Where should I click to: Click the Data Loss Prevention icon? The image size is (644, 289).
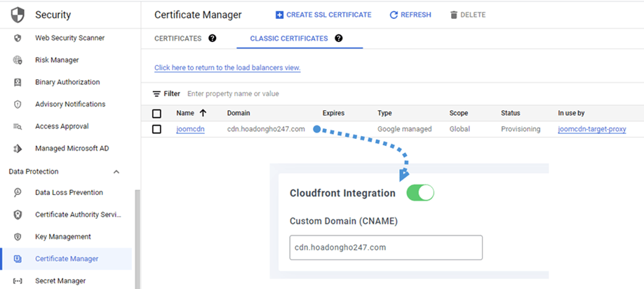pos(18,192)
